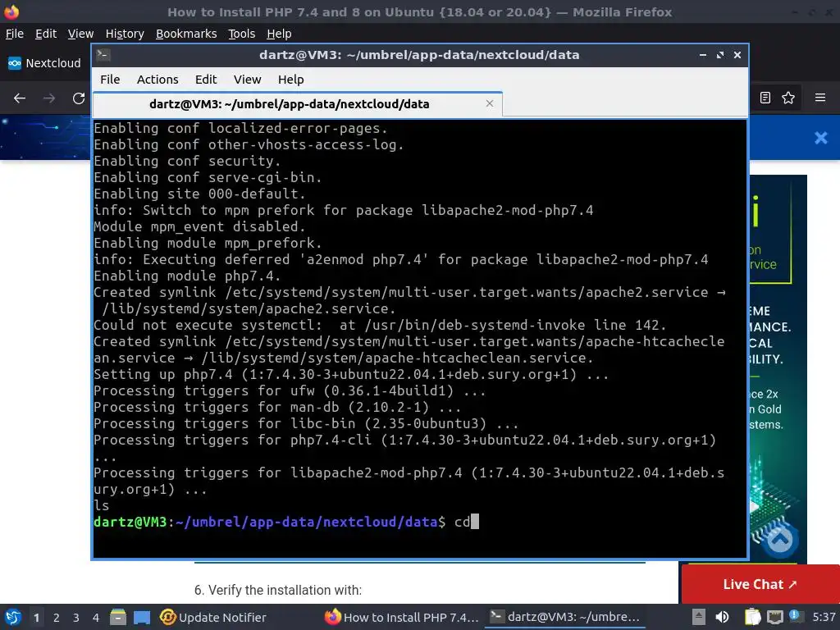Click the terminal icon in terminal title bar

[x=103, y=55]
